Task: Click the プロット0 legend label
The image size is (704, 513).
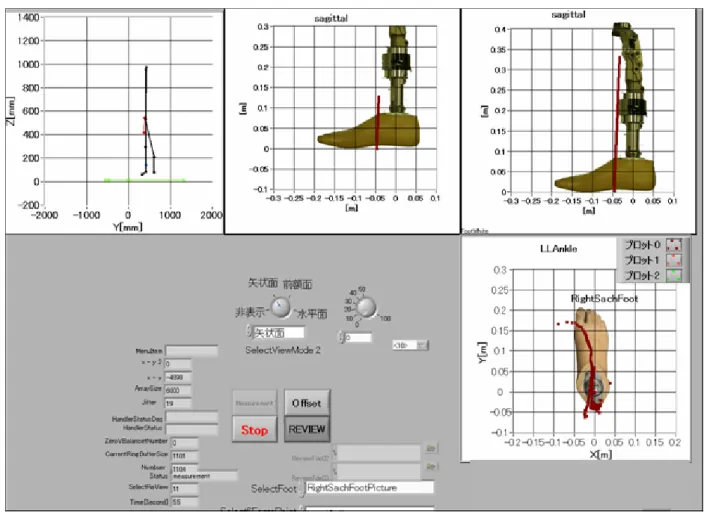Action: pyautogui.click(x=642, y=245)
